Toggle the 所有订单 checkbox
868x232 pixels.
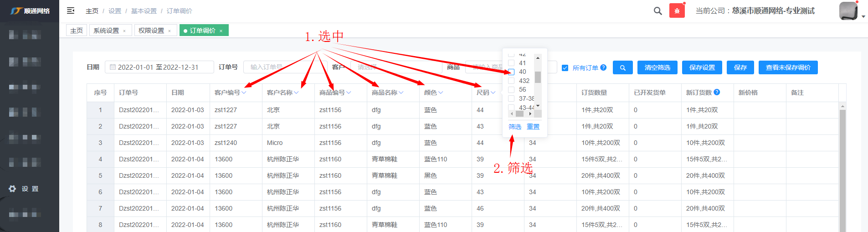[x=565, y=68]
